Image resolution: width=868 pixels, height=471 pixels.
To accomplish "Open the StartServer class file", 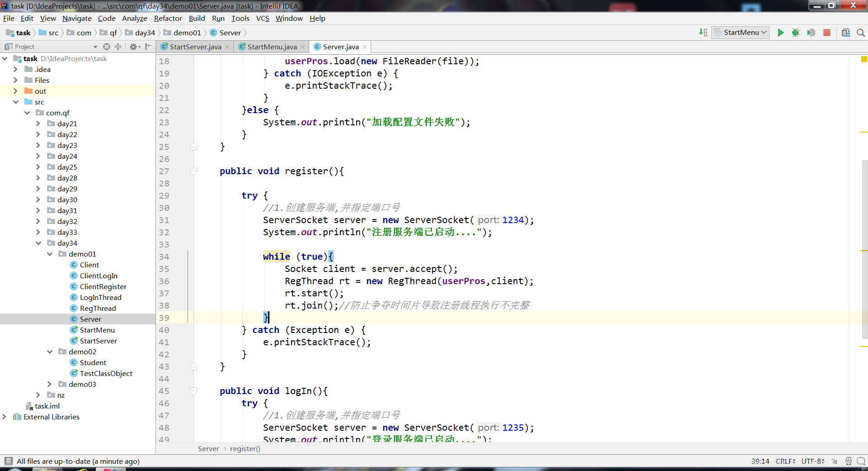I will tap(98, 341).
